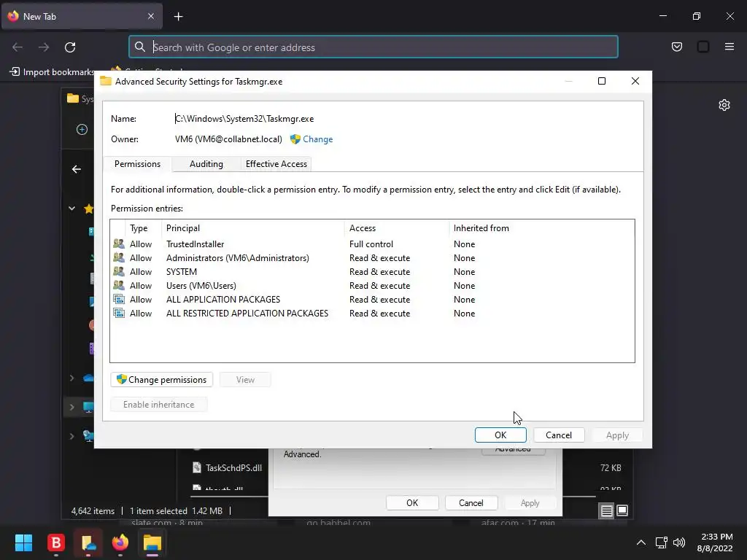Click the Change owner link

click(318, 139)
